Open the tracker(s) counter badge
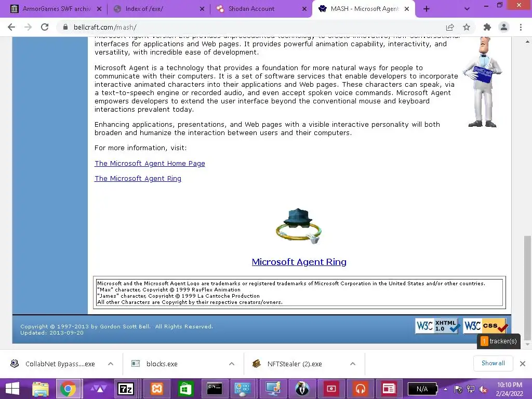The height and width of the screenshot is (399, 532). pyautogui.click(x=498, y=341)
